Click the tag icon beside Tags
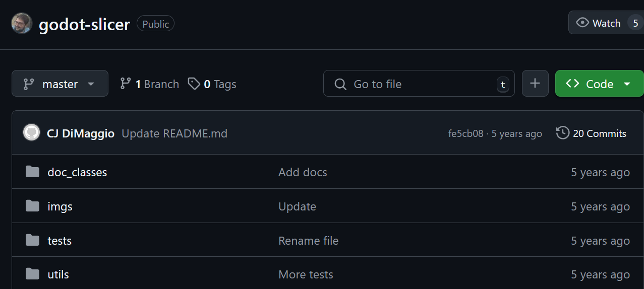The height and width of the screenshot is (289, 644). [x=194, y=84]
